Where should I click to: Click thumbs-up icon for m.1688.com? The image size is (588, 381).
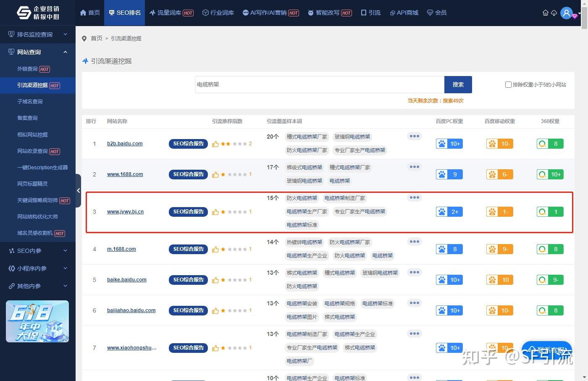(x=215, y=249)
